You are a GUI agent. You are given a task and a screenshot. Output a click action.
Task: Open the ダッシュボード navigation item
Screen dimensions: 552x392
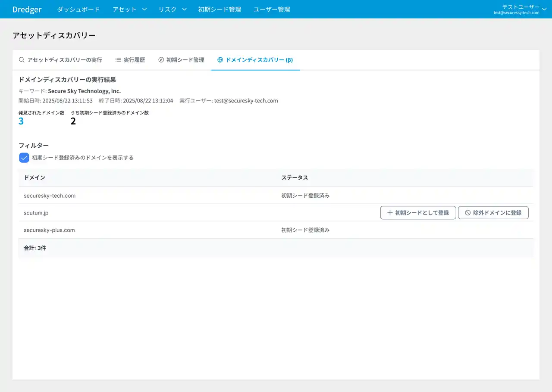click(78, 9)
